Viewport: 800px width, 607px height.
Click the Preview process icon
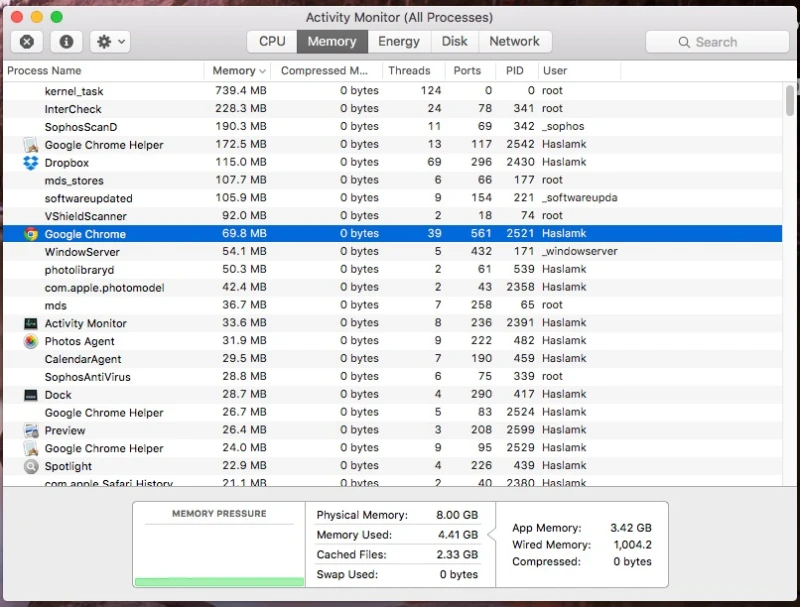point(31,431)
